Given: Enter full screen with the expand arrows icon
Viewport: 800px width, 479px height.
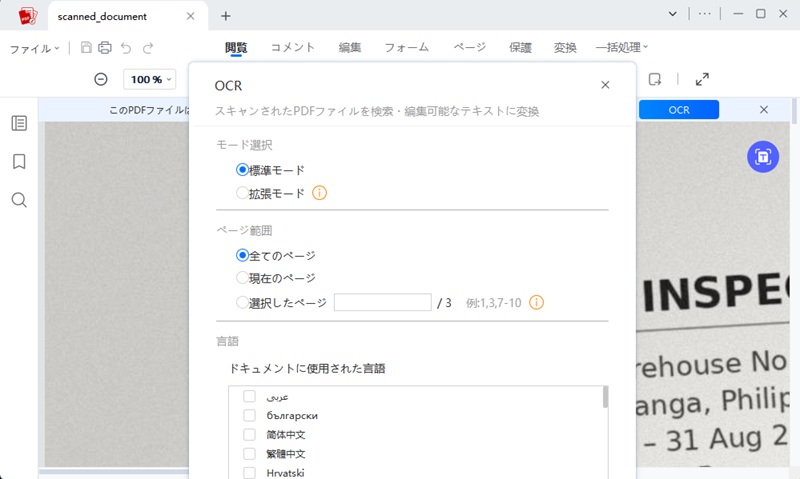Looking at the screenshot, I should [702, 79].
